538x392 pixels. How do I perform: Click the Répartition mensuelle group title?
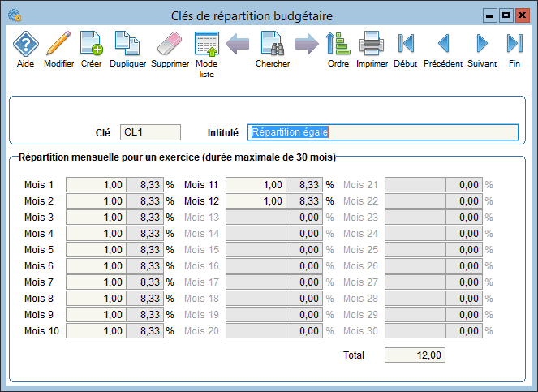click(177, 157)
